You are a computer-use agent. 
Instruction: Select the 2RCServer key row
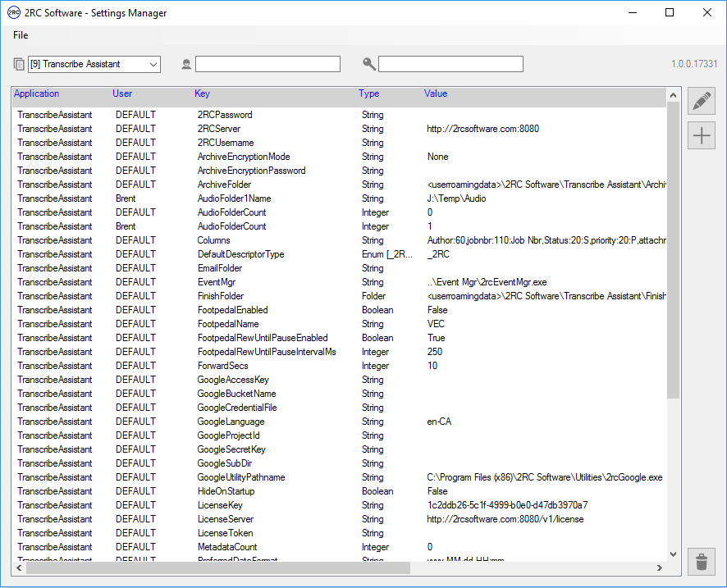pos(339,129)
